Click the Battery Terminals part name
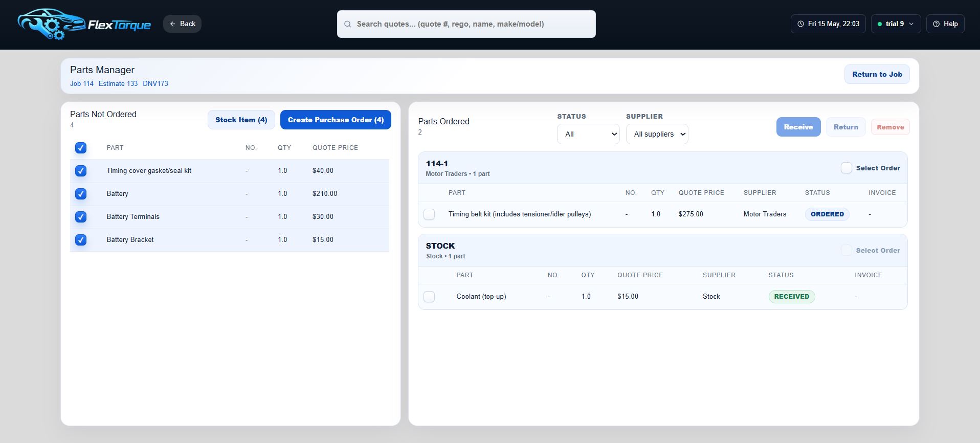Image resolution: width=980 pixels, height=443 pixels. pos(133,217)
